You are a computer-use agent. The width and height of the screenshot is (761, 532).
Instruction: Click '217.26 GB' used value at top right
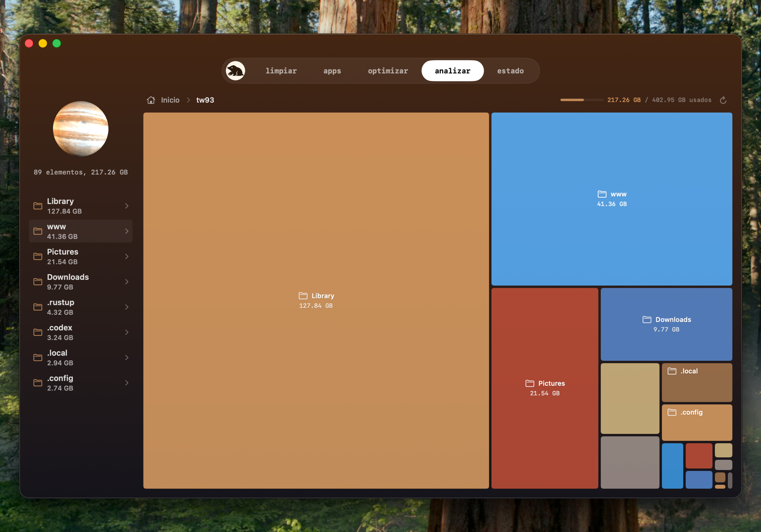tap(624, 100)
